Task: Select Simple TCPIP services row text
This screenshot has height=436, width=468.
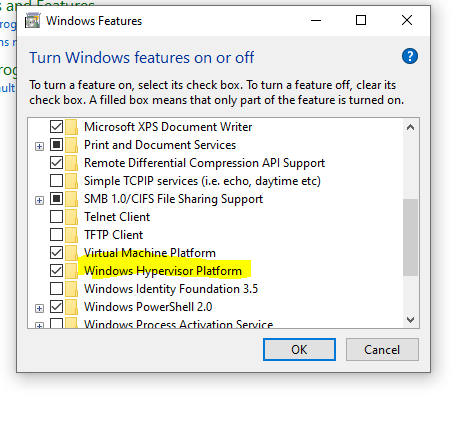Action: [202, 181]
